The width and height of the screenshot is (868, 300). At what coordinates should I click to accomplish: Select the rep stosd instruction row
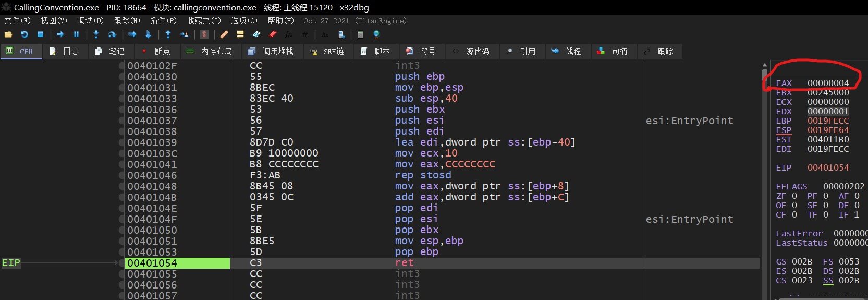click(423, 175)
